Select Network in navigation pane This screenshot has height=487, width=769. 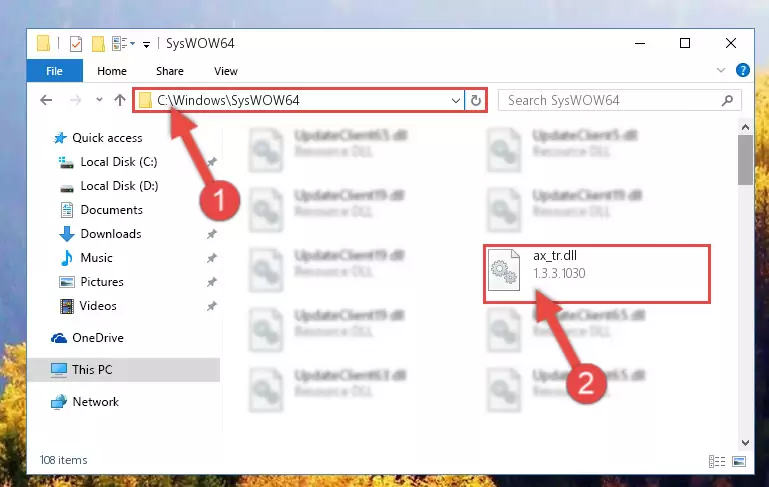85,402
